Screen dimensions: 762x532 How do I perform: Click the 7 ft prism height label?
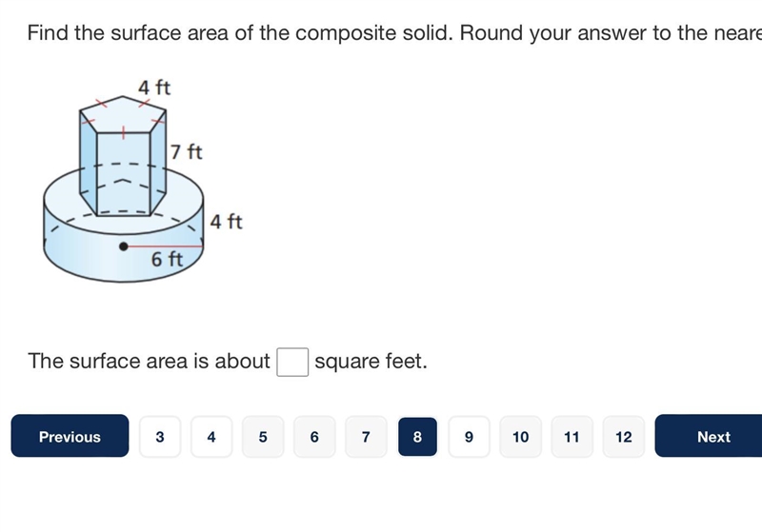point(186,152)
